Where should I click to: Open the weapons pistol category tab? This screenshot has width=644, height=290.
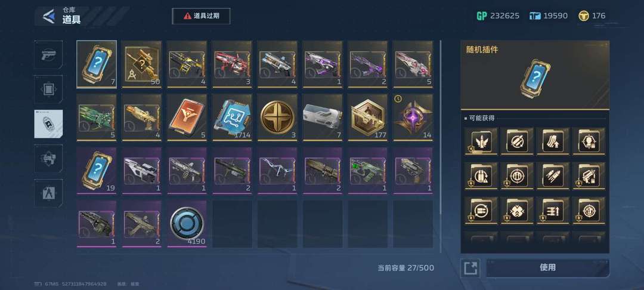tap(48, 55)
